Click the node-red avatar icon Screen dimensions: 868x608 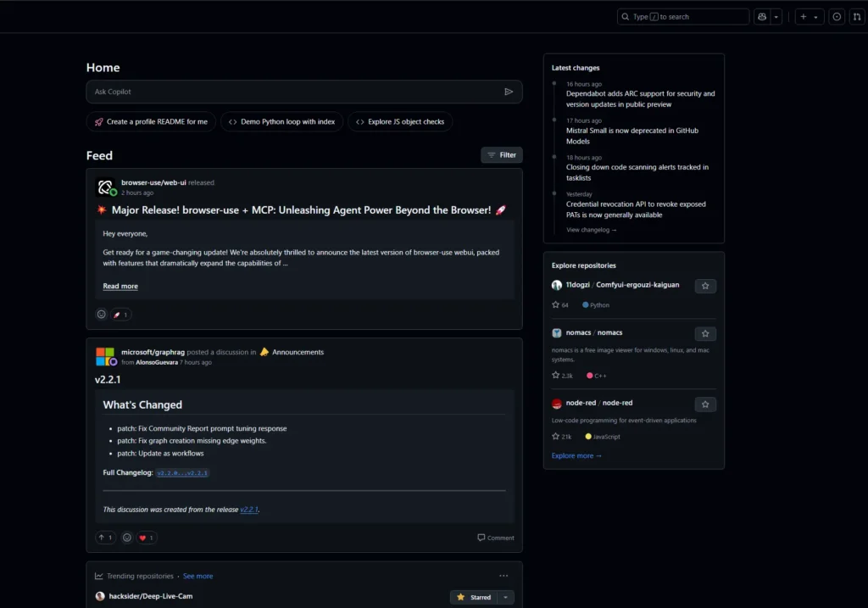tap(557, 404)
